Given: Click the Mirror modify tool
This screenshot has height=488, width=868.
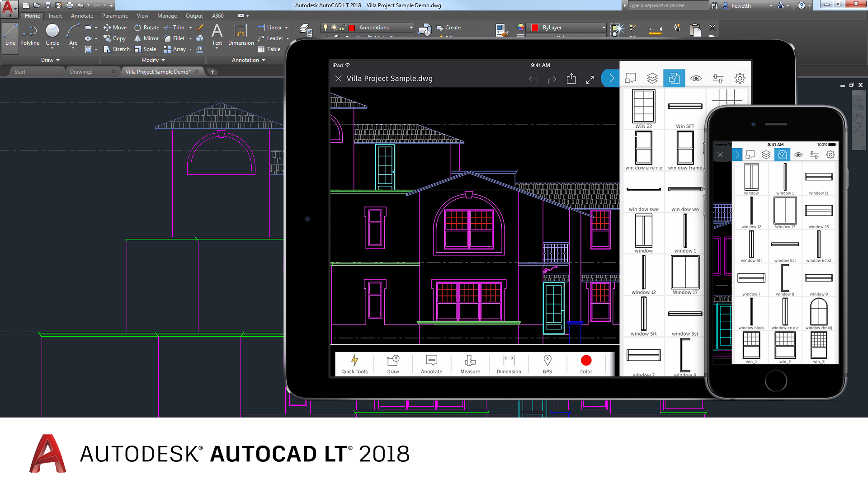Looking at the screenshot, I should tap(146, 38).
